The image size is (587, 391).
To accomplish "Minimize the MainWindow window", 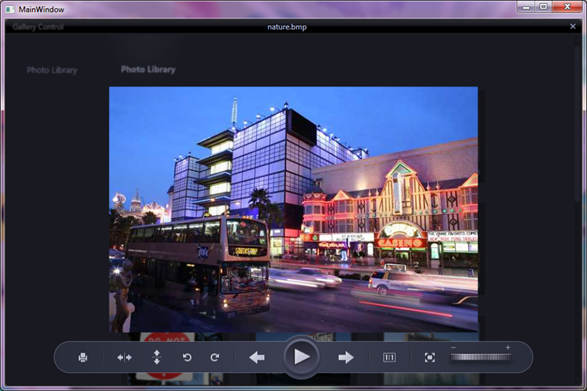I will point(527,7).
